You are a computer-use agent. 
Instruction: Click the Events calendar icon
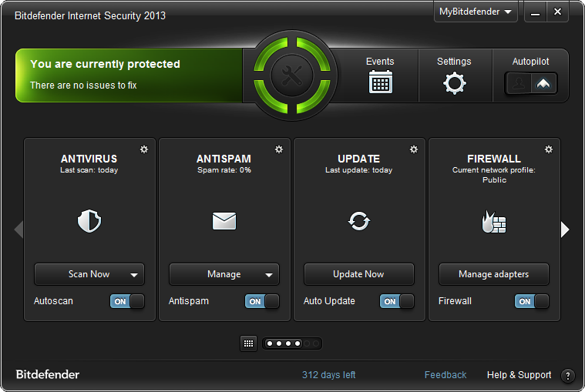380,82
